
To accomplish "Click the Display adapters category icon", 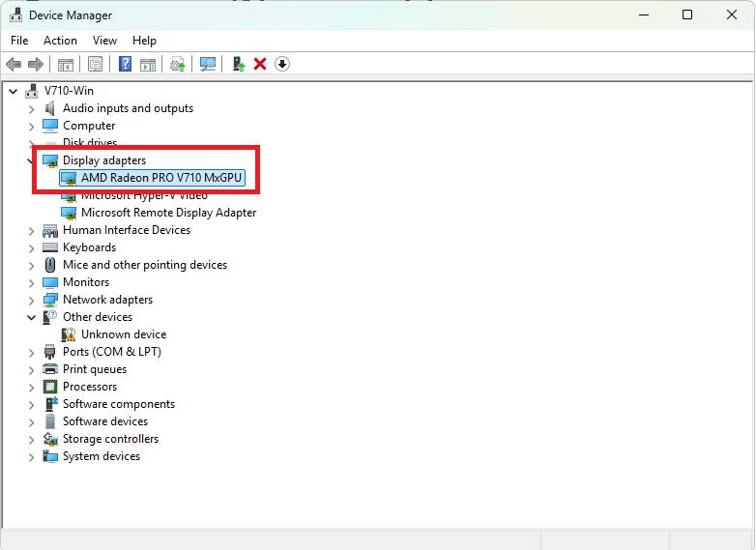I will point(50,160).
